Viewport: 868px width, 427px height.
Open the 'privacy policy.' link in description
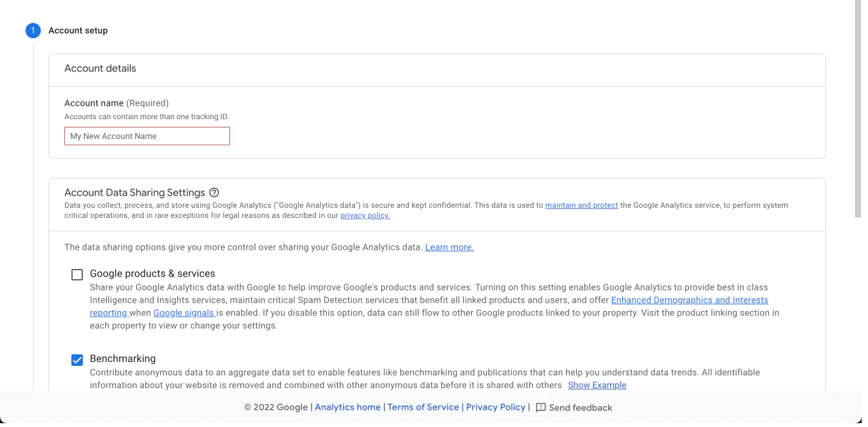[x=365, y=215]
